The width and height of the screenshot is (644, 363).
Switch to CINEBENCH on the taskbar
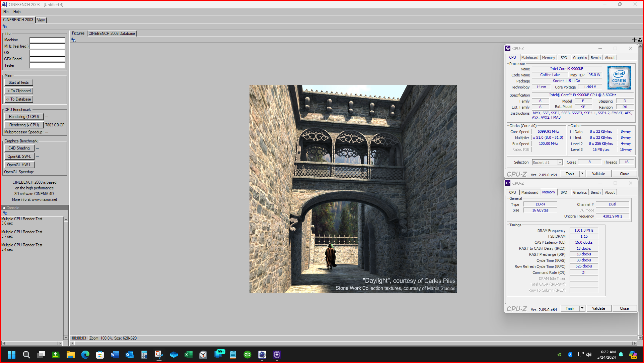pyautogui.click(x=262, y=354)
